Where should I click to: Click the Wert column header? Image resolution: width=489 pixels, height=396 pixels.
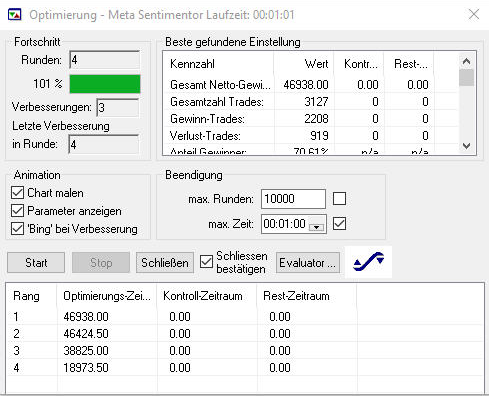tap(304, 64)
